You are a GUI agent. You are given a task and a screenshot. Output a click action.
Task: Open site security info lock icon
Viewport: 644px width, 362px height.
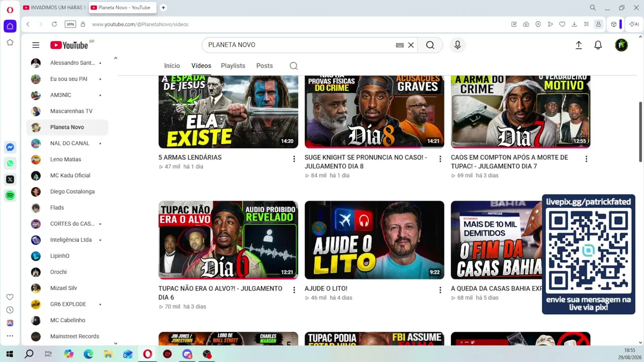tap(83, 24)
